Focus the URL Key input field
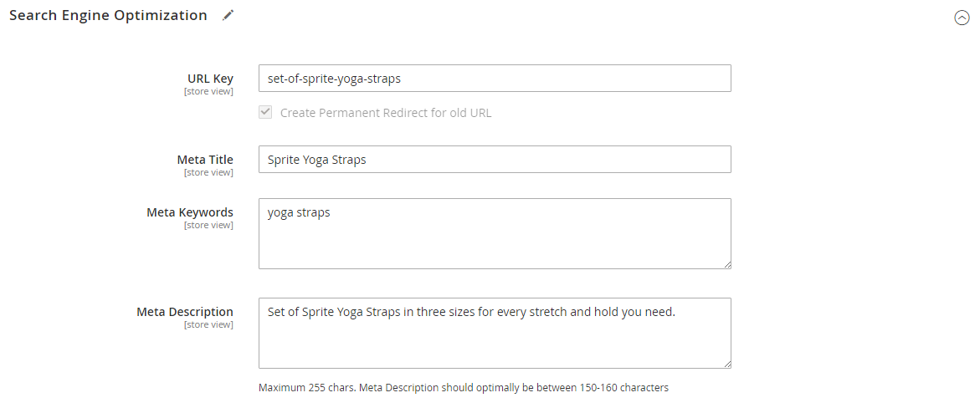Image resolution: width=980 pixels, height=408 pixels. click(495, 79)
